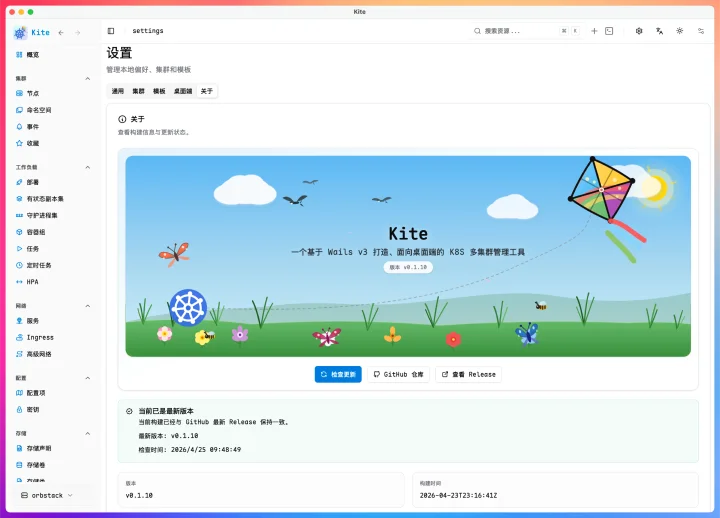Go back with the left arrow
The height and width of the screenshot is (518, 720).
coord(61,33)
